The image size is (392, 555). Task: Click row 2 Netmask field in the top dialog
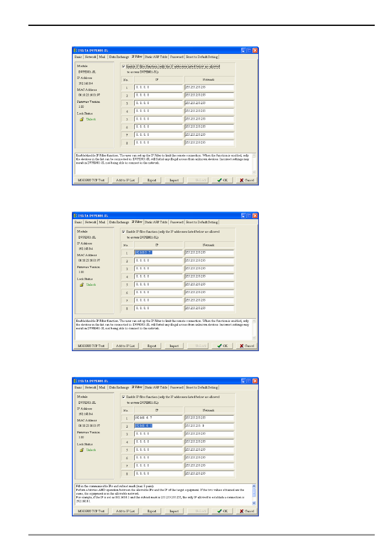[x=209, y=95]
